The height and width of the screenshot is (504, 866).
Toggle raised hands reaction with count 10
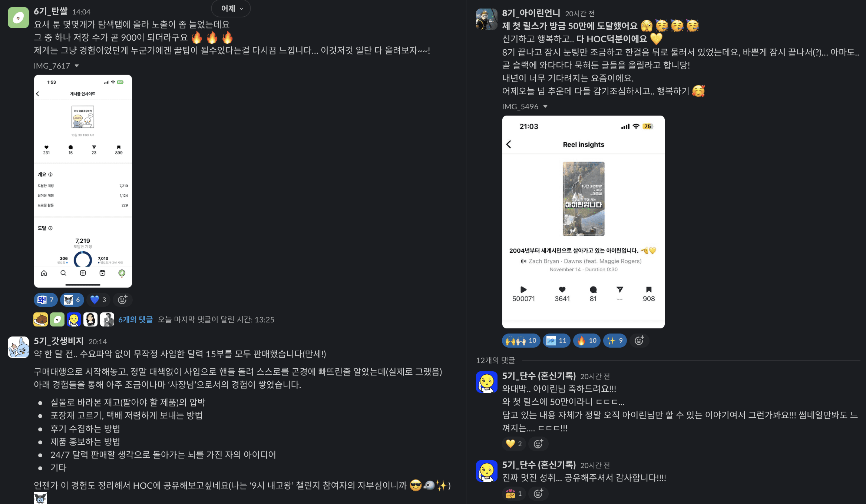click(521, 340)
